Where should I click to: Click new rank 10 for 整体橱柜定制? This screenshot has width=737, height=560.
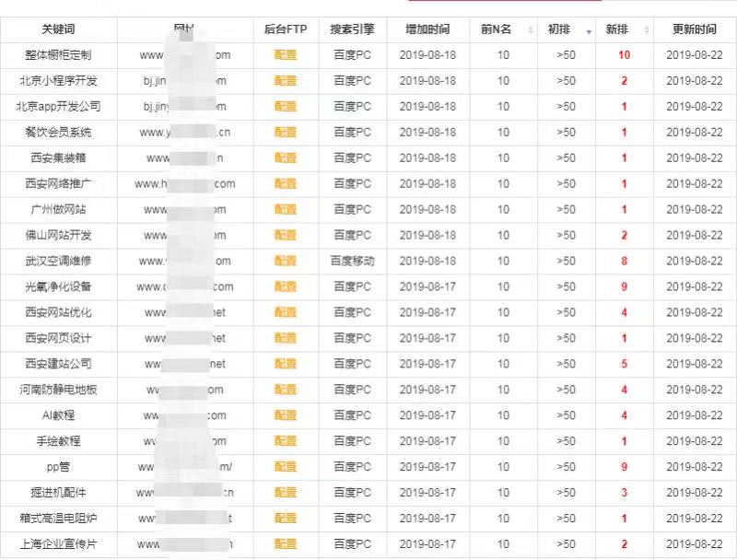(x=625, y=55)
